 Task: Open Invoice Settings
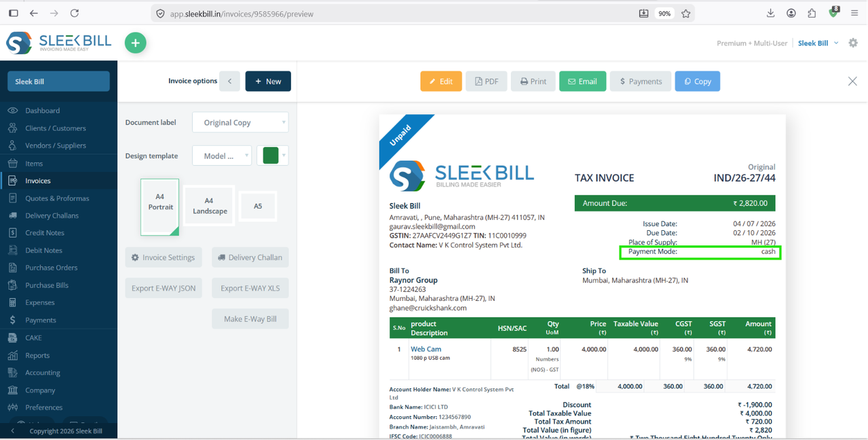pos(164,257)
